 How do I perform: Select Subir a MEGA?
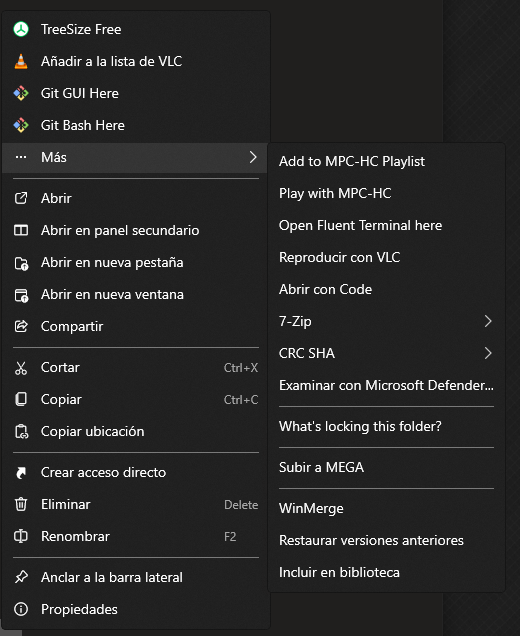(386, 468)
